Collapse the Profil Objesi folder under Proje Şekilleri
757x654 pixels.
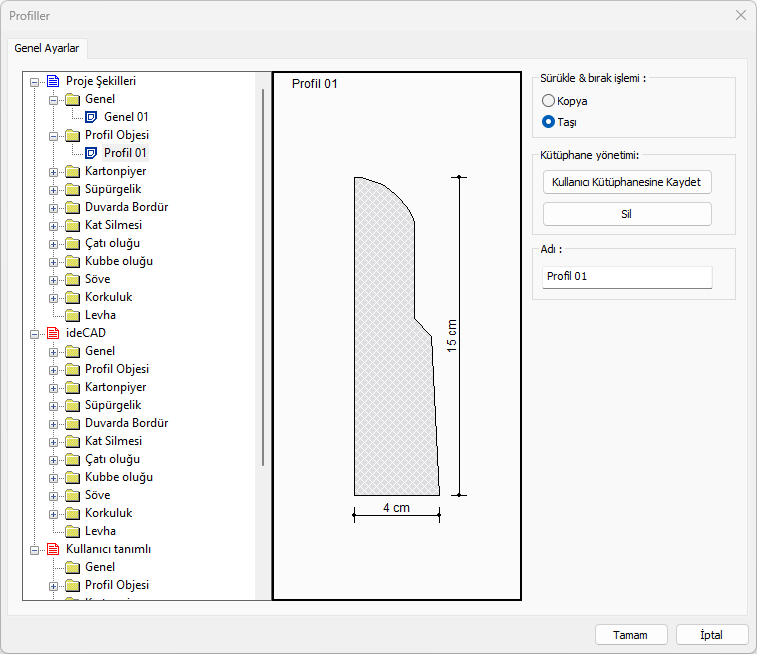click(54, 135)
